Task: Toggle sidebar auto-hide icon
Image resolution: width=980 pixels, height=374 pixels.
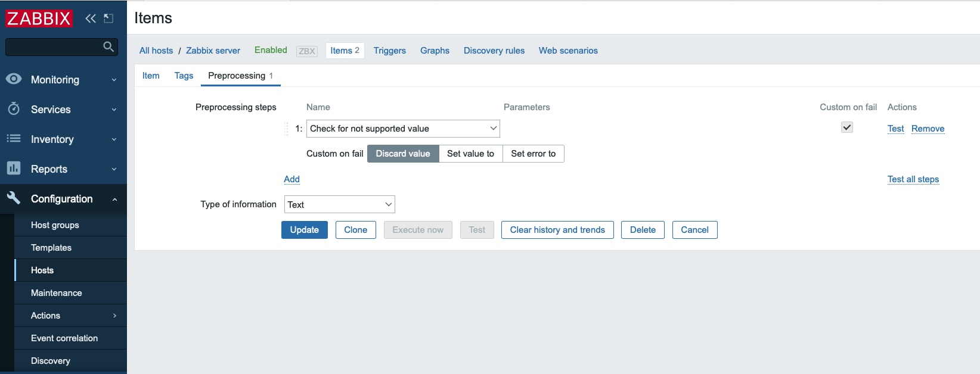Action: [108, 18]
